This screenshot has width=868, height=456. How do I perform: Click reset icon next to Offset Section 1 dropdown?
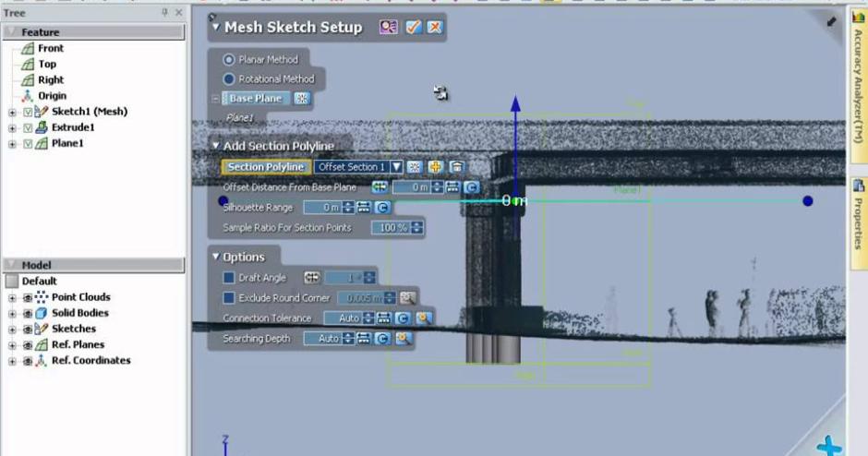414,167
